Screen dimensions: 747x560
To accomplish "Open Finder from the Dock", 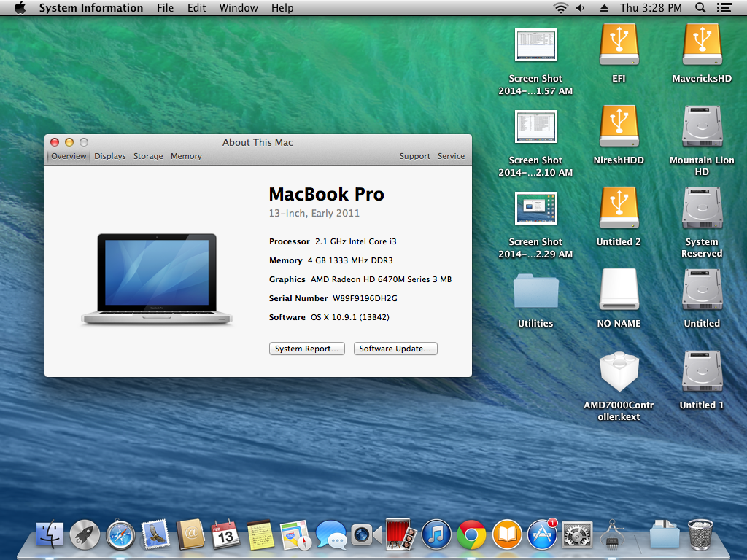I will [49, 534].
